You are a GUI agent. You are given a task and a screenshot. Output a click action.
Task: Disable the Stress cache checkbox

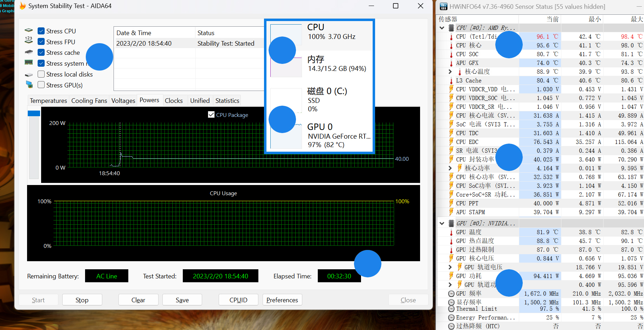[x=41, y=52]
